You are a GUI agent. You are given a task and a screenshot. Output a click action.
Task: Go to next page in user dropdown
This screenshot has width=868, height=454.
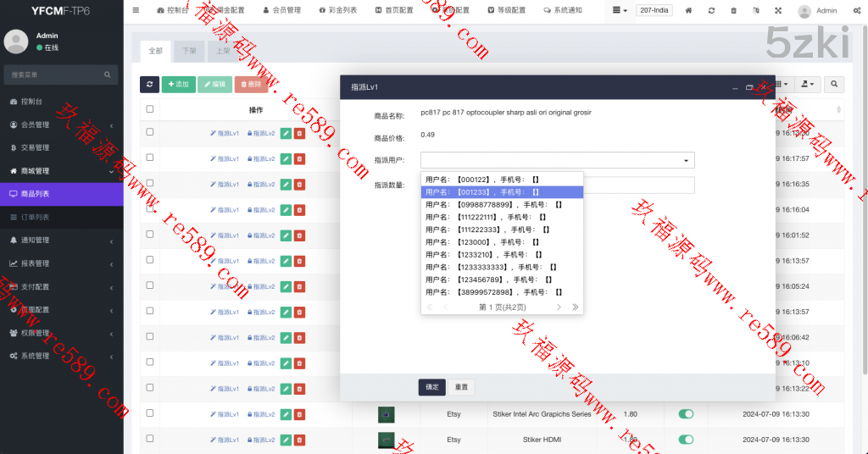(x=559, y=307)
